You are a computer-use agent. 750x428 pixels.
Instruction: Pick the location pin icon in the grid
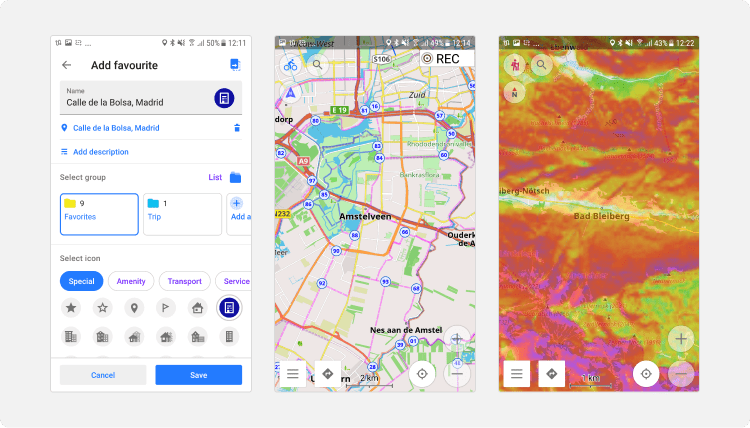133,307
